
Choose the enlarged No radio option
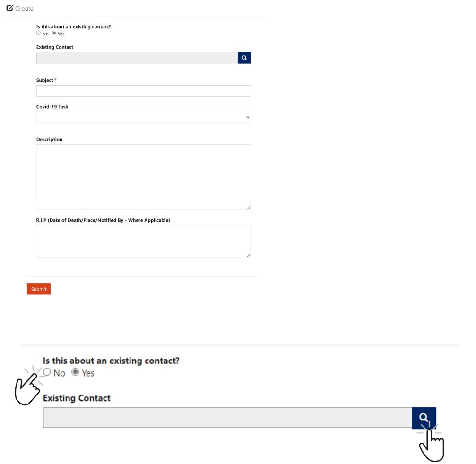(47, 372)
